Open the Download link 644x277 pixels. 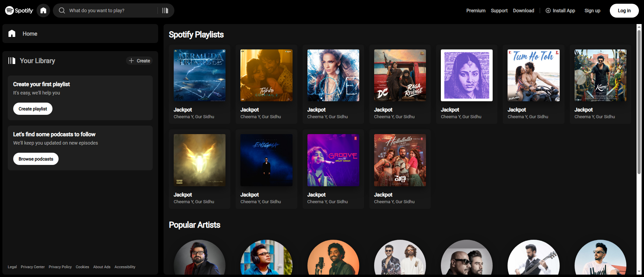pos(523,10)
